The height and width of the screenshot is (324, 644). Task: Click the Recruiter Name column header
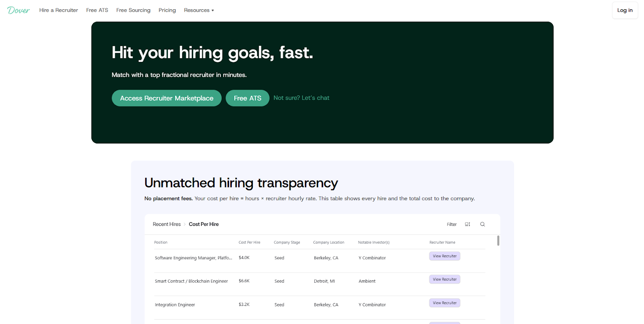point(442,242)
